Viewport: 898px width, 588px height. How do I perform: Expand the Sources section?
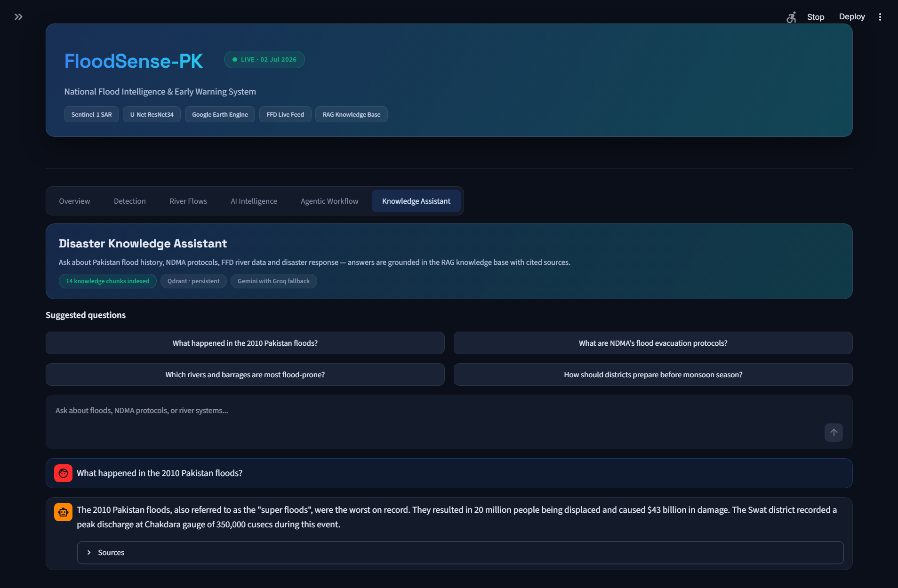(460, 553)
